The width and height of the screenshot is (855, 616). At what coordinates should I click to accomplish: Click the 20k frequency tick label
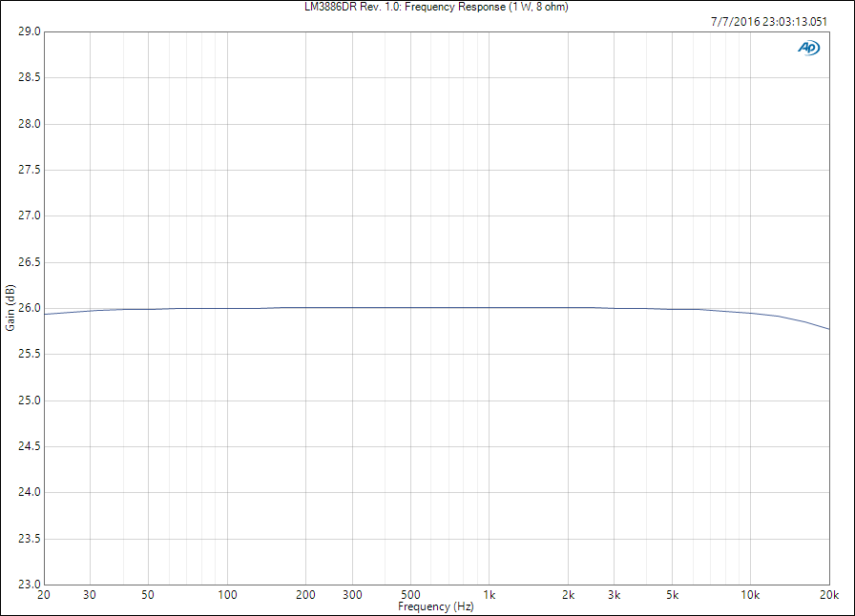pyautogui.click(x=829, y=595)
